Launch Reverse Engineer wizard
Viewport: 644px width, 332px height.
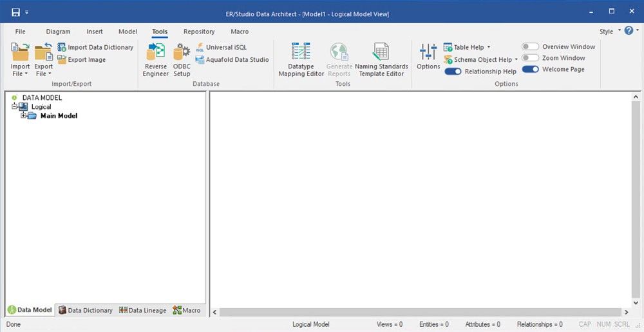tap(156, 59)
